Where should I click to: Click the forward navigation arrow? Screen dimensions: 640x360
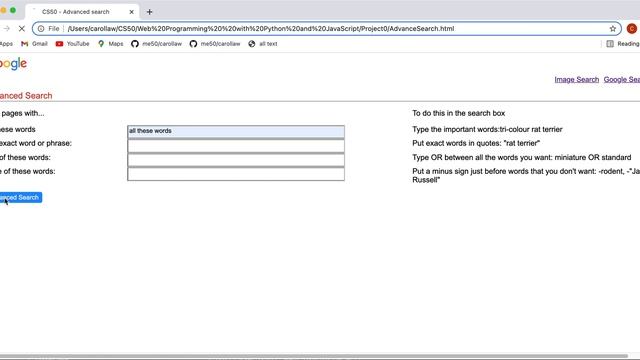[x=7, y=29]
